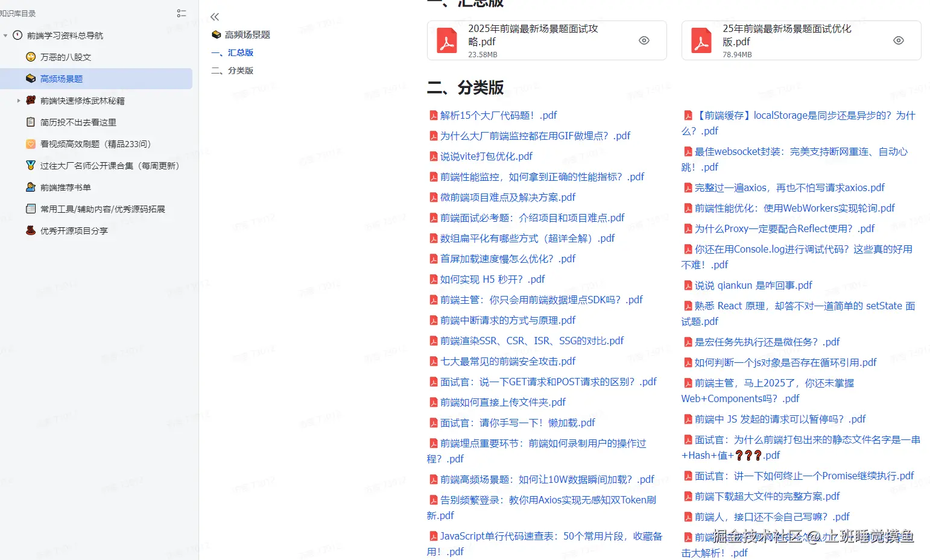Click PDF icon before 告别频繁登录：教你用Axios
This screenshot has width=930, height=560.
point(433,500)
